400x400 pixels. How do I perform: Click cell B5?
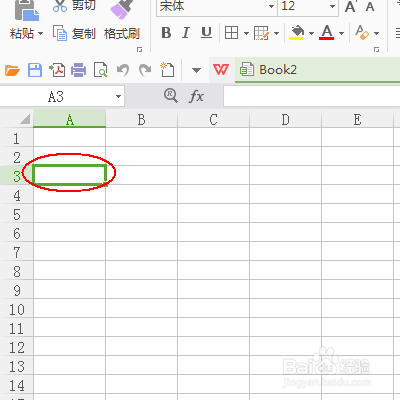[x=142, y=214]
